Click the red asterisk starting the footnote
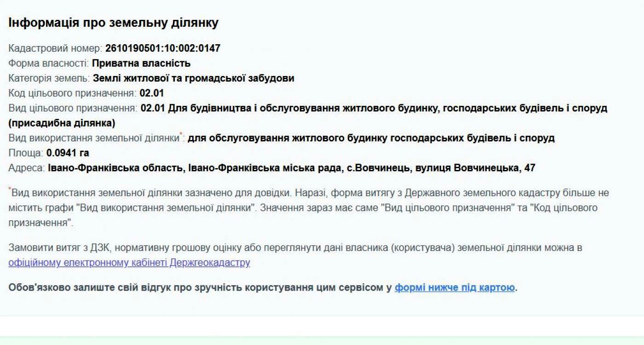The height and width of the screenshot is (345, 644). (10, 189)
